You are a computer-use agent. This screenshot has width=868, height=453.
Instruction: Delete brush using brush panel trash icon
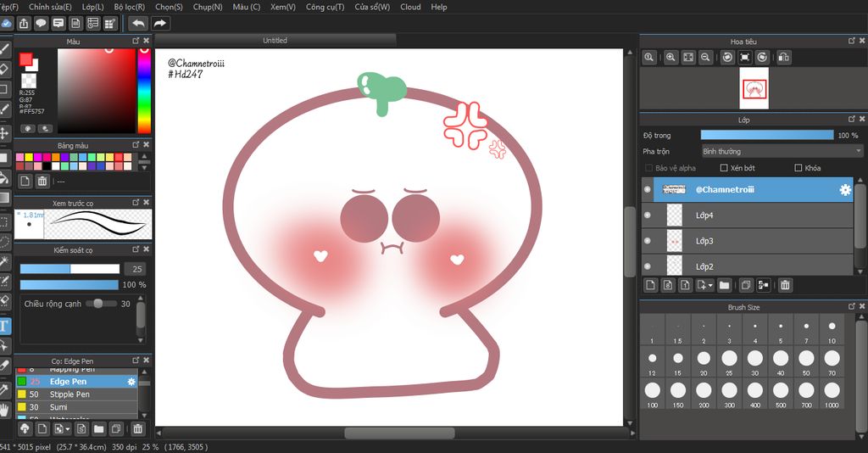[x=138, y=428]
